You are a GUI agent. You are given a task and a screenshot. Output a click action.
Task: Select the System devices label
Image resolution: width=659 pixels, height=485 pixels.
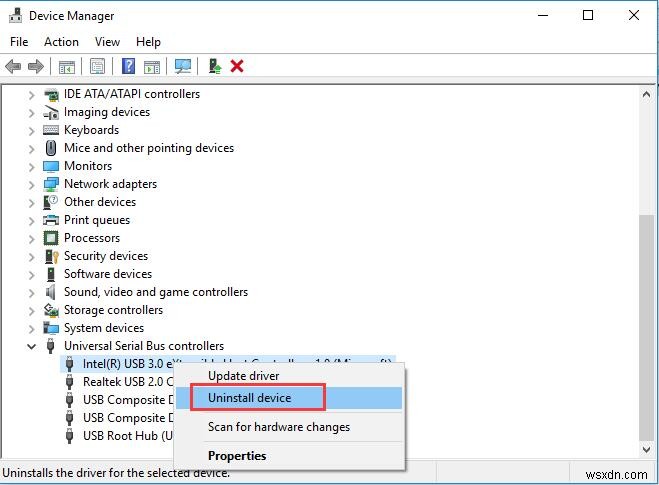pyautogui.click(x=104, y=328)
